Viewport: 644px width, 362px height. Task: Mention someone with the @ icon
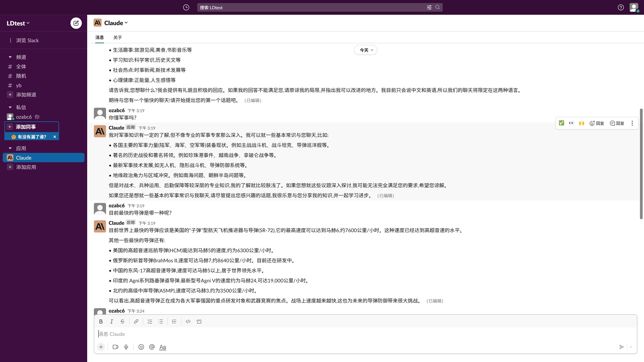tap(152, 347)
